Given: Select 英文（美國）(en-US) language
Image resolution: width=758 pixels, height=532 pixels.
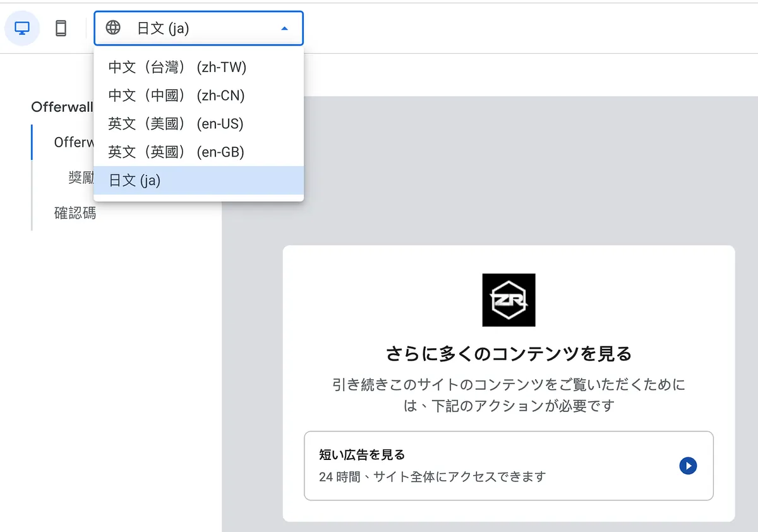Looking at the screenshot, I should click(176, 124).
